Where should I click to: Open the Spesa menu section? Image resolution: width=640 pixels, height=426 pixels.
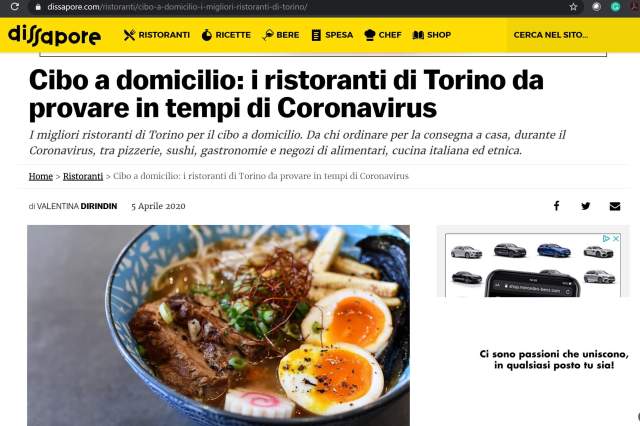click(x=332, y=35)
